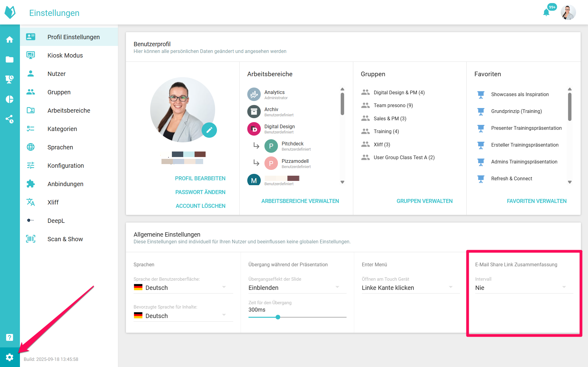This screenshot has width=588, height=367.
Task: Adjust the transition time slider handle
Action: (x=278, y=317)
